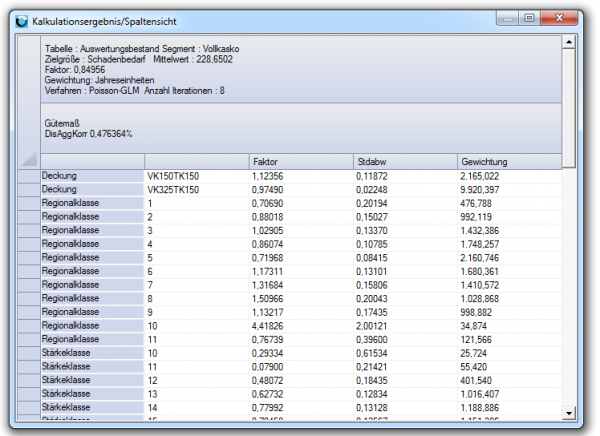This screenshot has height=436, width=600.
Task: Click Gewichtung value 1.188,886
Action: click(479, 408)
